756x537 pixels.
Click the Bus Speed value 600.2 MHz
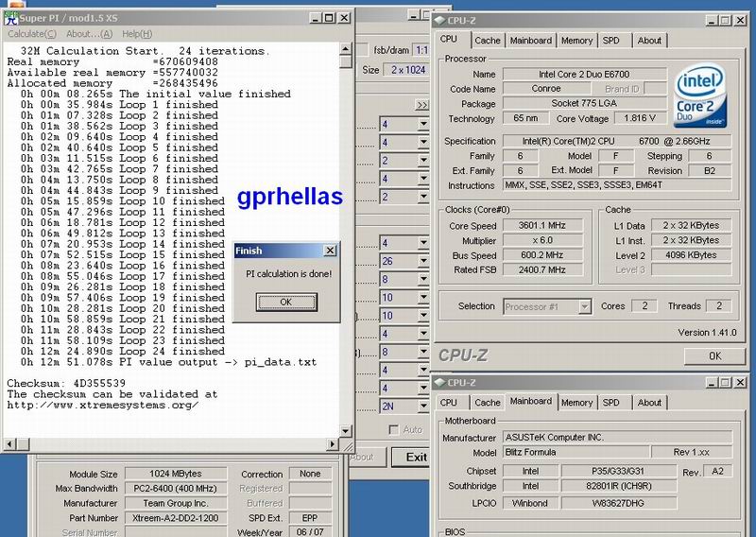coord(541,255)
